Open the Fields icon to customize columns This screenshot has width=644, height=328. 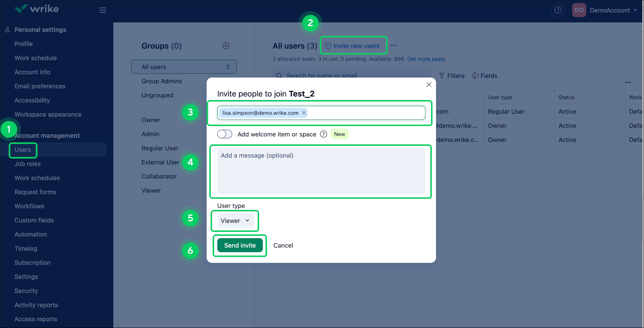[x=475, y=76]
